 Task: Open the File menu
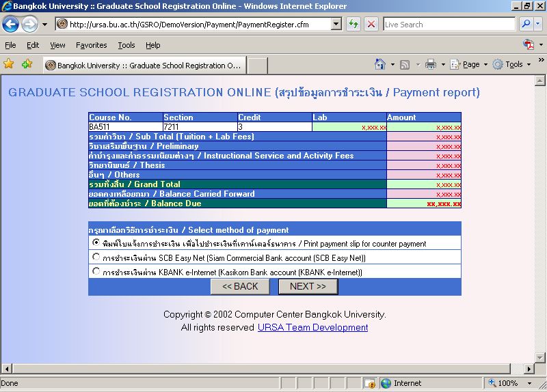coord(10,45)
